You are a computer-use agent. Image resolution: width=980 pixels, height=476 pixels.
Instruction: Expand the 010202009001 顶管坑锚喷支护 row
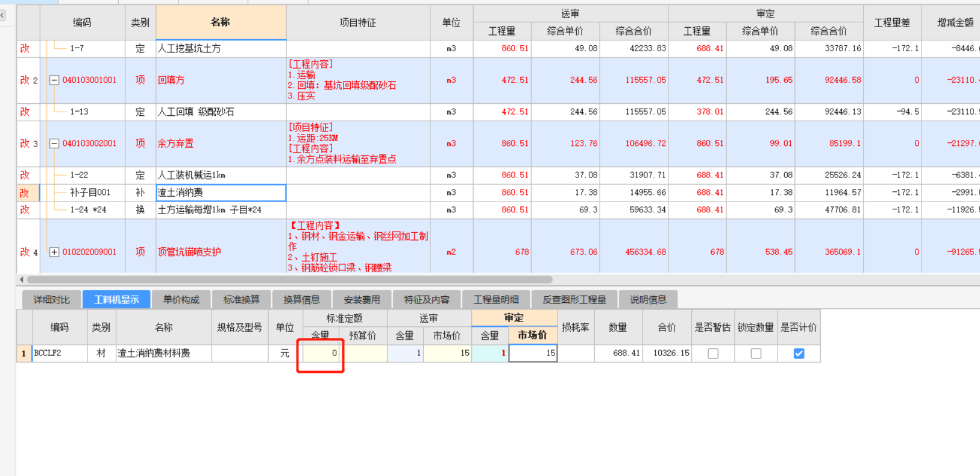point(54,252)
